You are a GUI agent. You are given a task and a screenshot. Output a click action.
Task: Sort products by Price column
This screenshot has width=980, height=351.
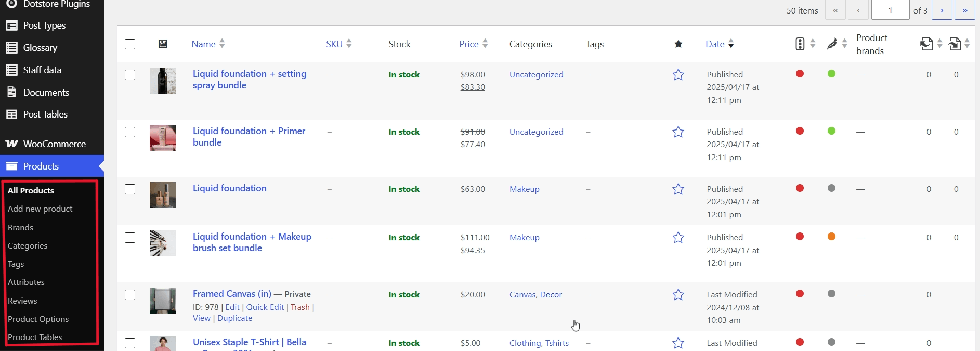point(474,44)
